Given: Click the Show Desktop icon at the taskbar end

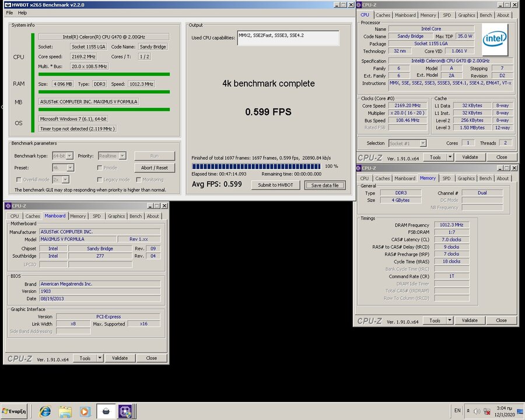Looking at the screenshot, I should pos(520,411).
